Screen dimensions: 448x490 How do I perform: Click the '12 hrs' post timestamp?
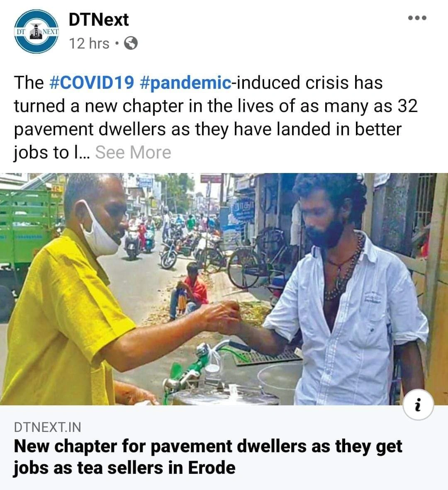tap(89, 44)
